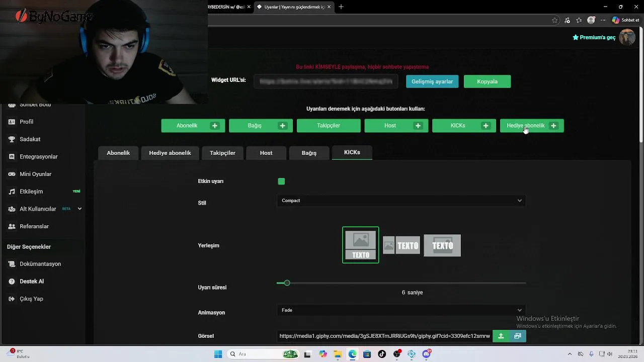The width and height of the screenshot is (644, 362).
Task: Click the user avatar in the top right
Action: point(627,37)
